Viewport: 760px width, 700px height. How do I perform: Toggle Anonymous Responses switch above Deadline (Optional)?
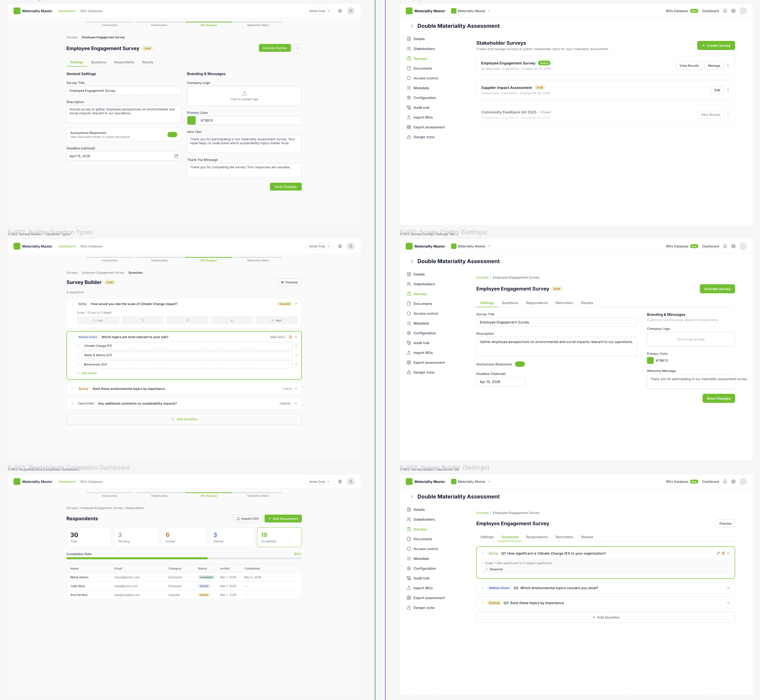(520, 364)
